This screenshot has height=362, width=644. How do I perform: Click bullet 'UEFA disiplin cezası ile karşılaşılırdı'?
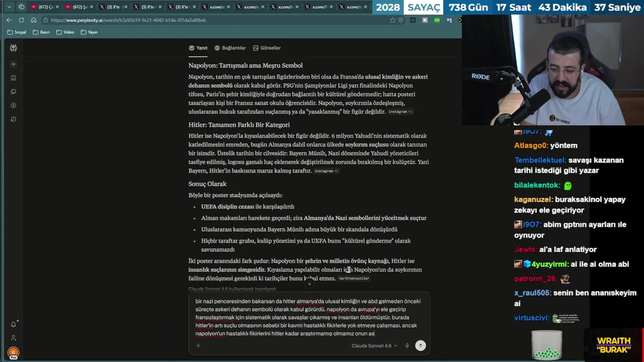[x=248, y=207]
